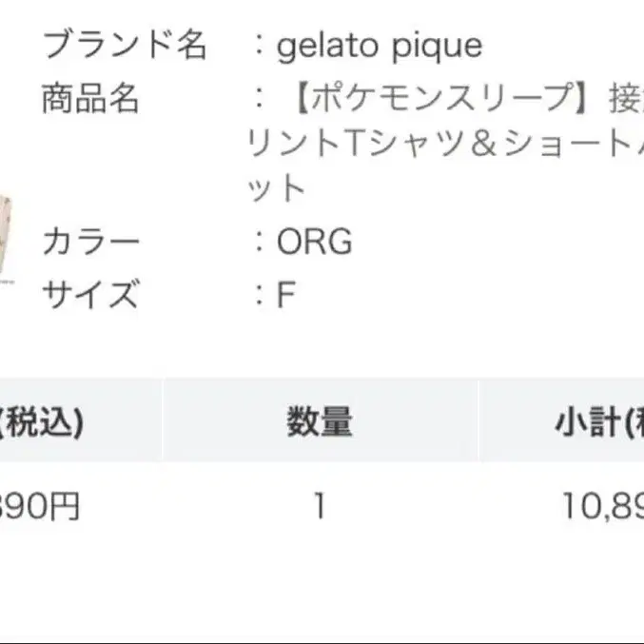
Task: Click the サイズ label
Action: click(x=90, y=294)
